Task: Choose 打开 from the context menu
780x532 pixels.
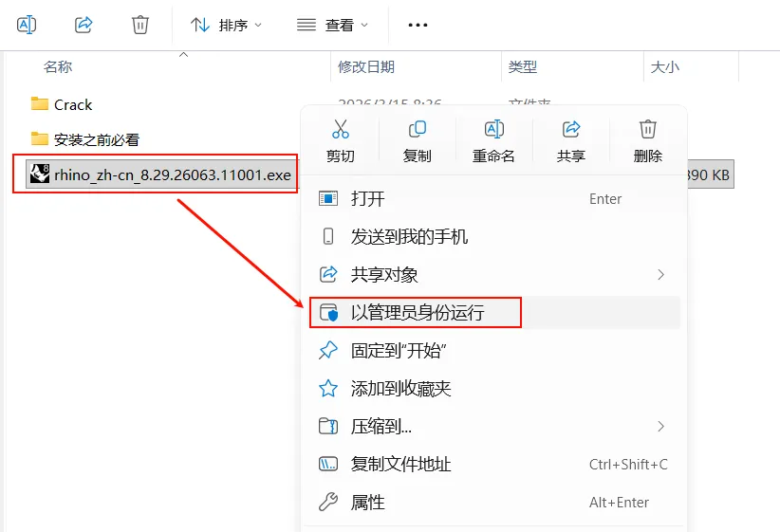Action: click(494, 199)
